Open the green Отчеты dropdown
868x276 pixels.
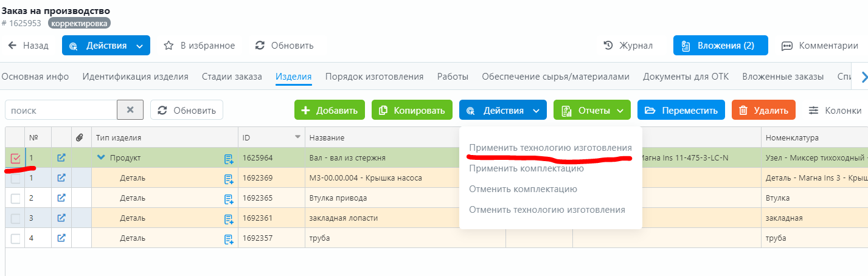tap(592, 110)
